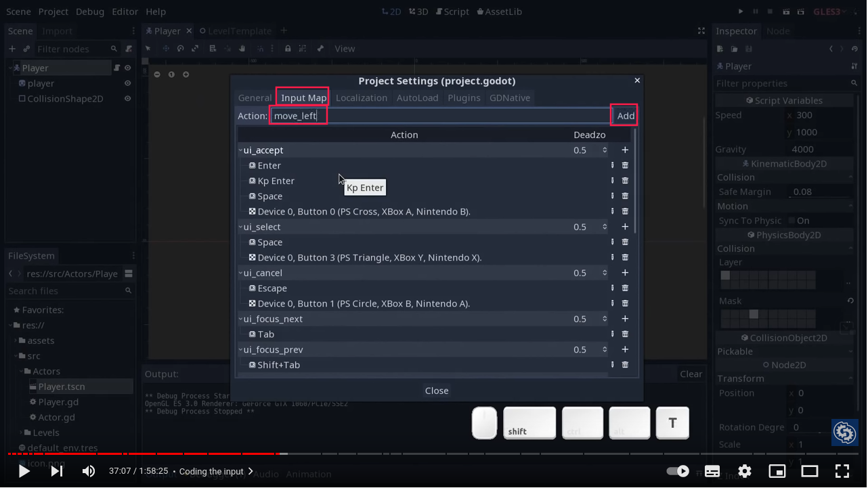Viewport: 868px width, 488px height.
Task: Open the AssetLib workspace
Action: pyautogui.click(x=500, y=12)
